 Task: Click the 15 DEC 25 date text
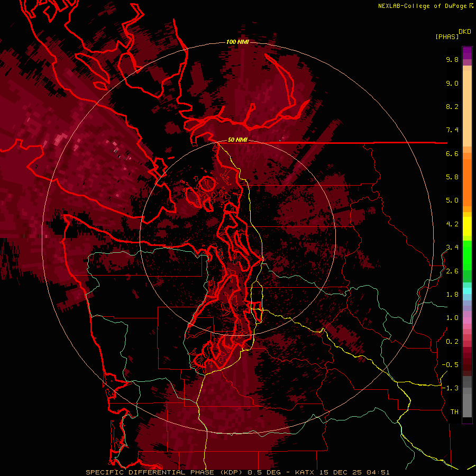tap(341, 472)
